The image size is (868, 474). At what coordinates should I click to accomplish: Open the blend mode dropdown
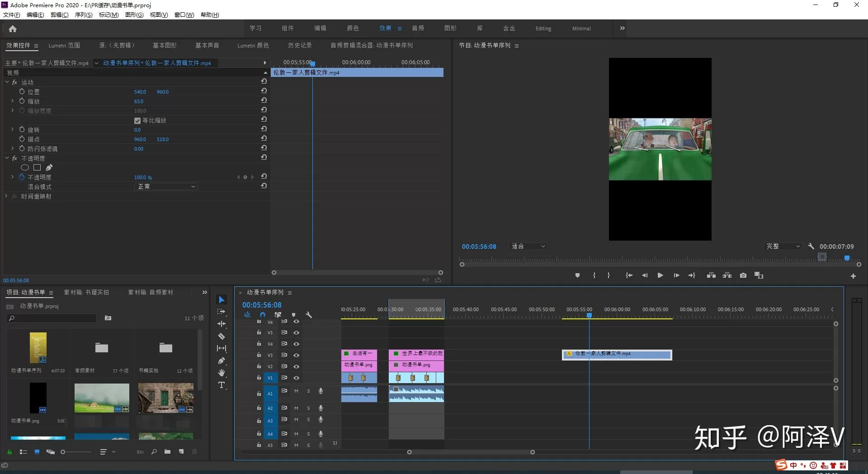tap(166, 187)
